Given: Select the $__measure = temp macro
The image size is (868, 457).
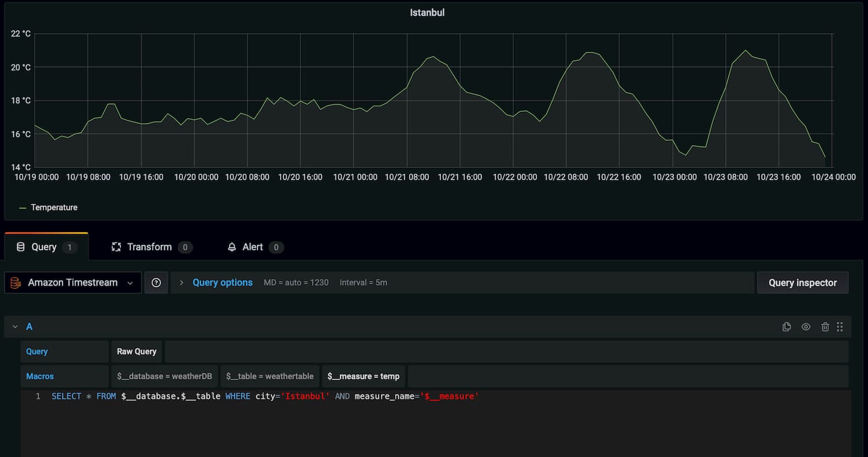Looking at the screenshot, I should click(363, 376).
